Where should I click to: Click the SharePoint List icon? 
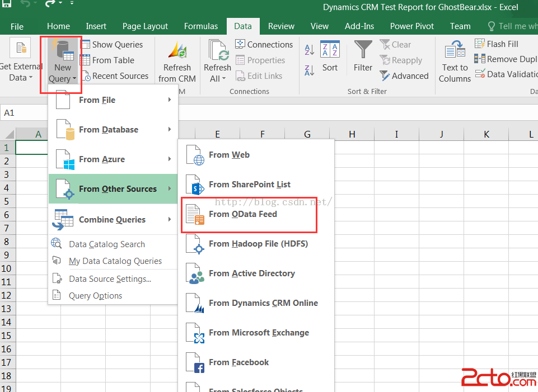point(195,185)
